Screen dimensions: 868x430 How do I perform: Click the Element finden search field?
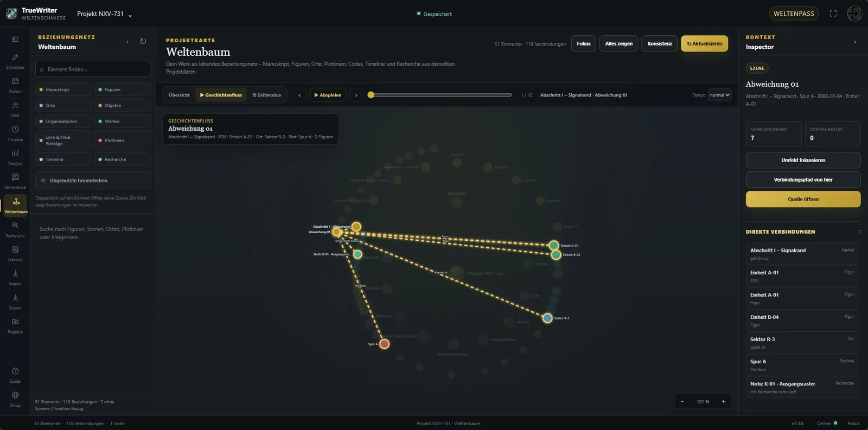point(93,69)
